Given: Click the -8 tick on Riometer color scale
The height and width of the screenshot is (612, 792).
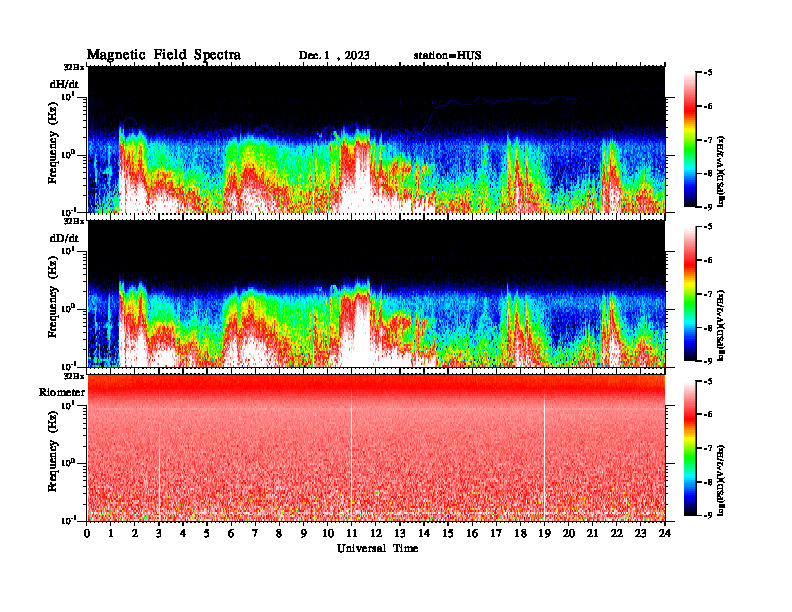Looking at the screenshot, I should point(709,482).
